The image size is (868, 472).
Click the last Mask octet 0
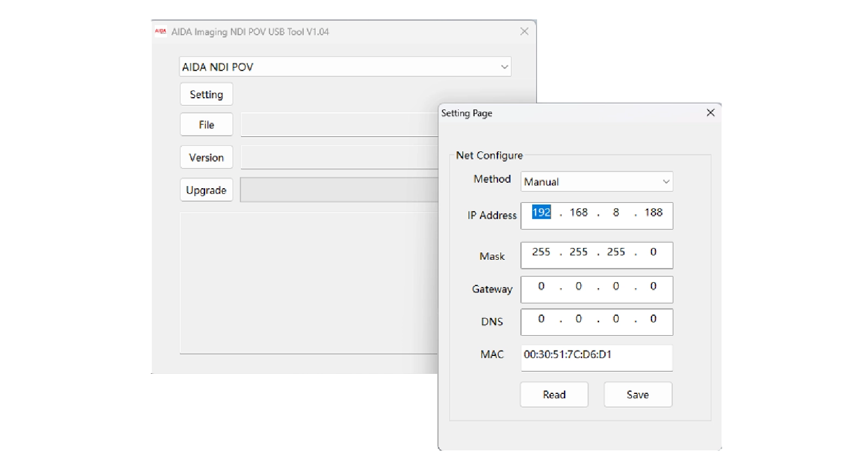pos(653,252)
